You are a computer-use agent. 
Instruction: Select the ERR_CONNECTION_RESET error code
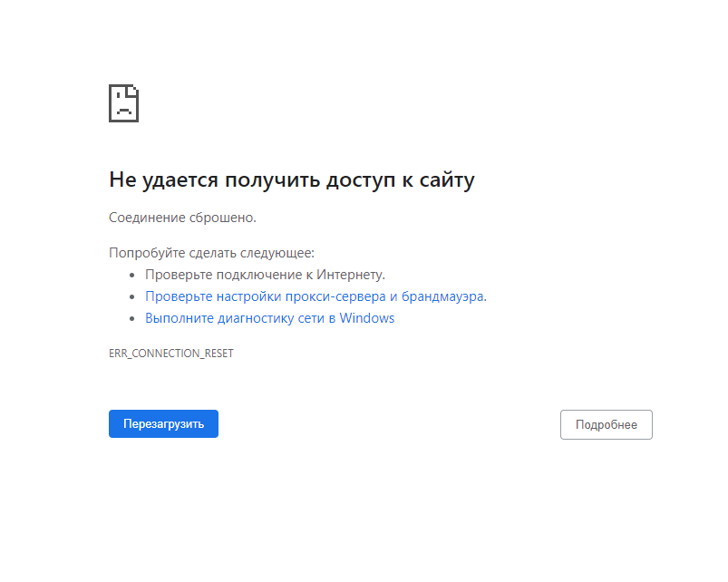click(170, 354)
